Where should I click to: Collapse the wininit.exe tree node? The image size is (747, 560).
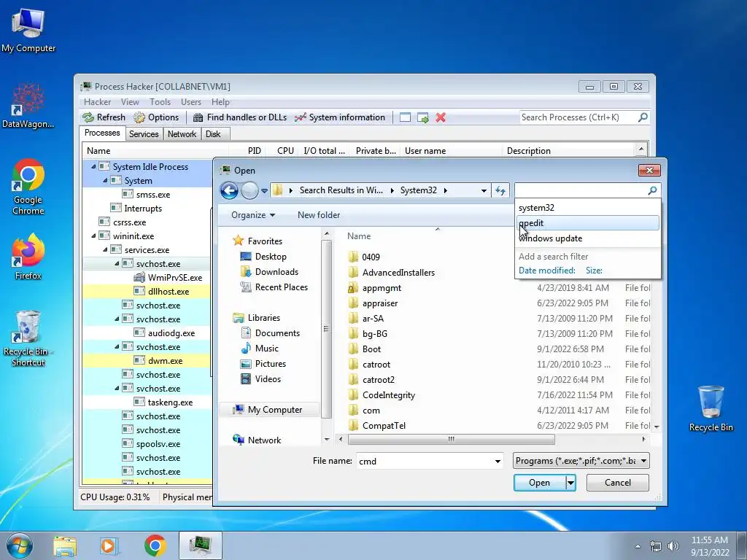click(93, 236)
